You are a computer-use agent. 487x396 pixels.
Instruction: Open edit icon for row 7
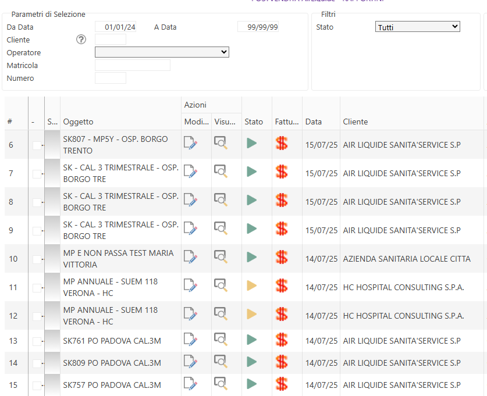point(190,172)
